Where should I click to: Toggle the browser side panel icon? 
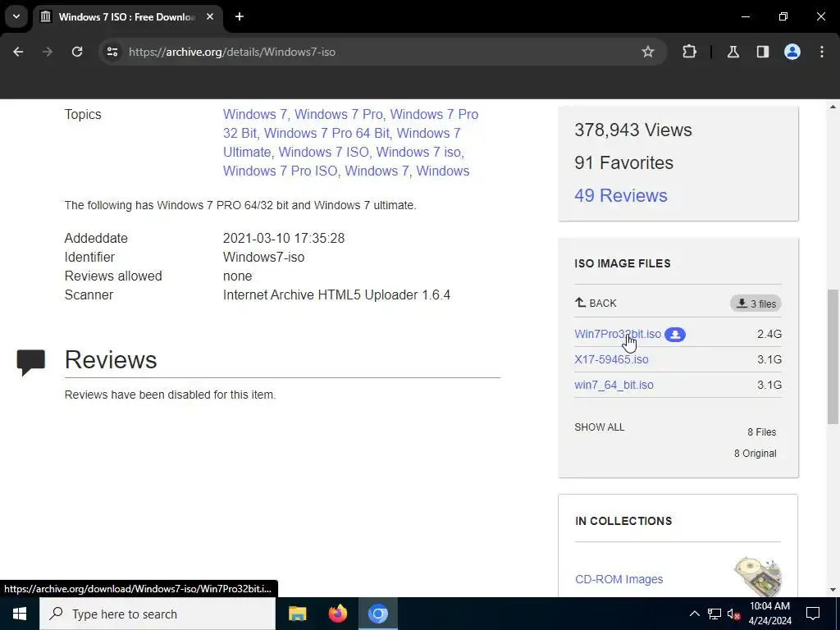[x=762, y=52]
